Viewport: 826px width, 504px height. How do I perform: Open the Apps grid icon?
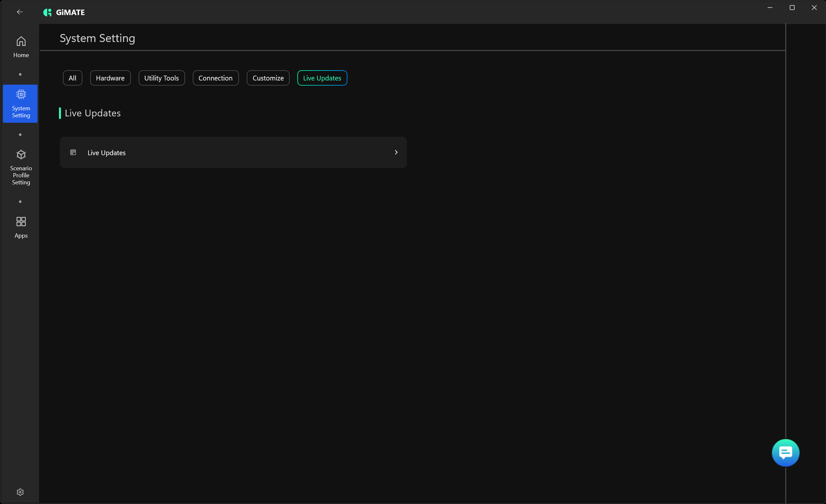(x=21, y=227)
